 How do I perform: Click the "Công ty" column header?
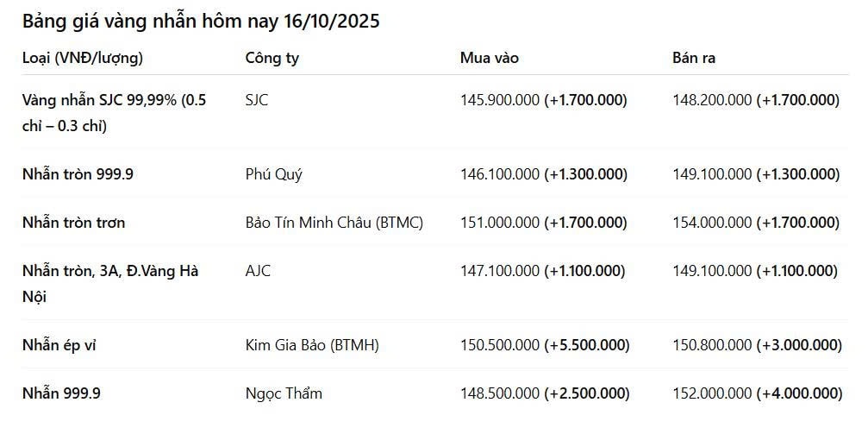[272, 58]
